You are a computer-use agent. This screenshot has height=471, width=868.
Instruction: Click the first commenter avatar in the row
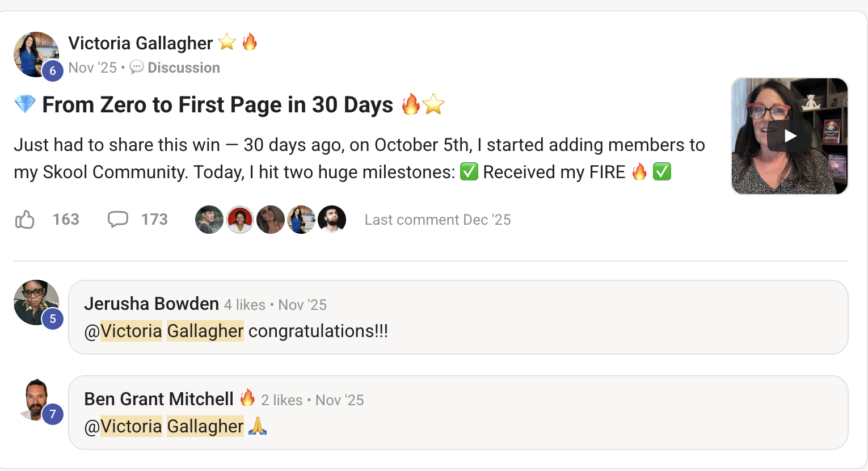[x=209, y=220]
